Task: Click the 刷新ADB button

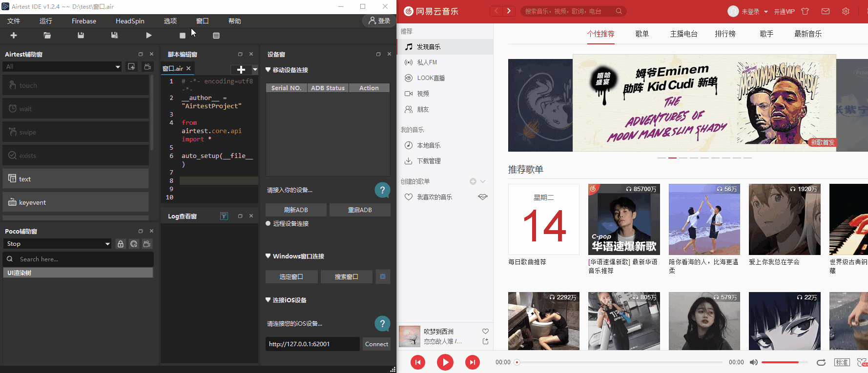Action: click(296, 210)
